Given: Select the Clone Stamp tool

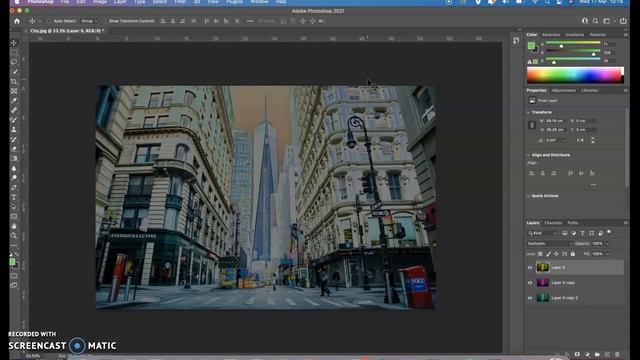Looking at the screenshot, I should coord(14,129).
